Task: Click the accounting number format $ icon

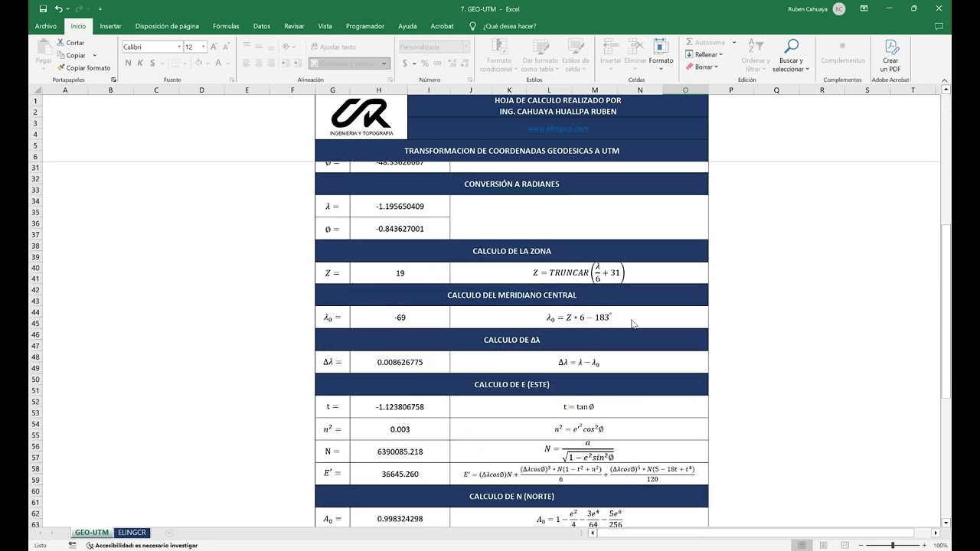Action: [405, 64]
